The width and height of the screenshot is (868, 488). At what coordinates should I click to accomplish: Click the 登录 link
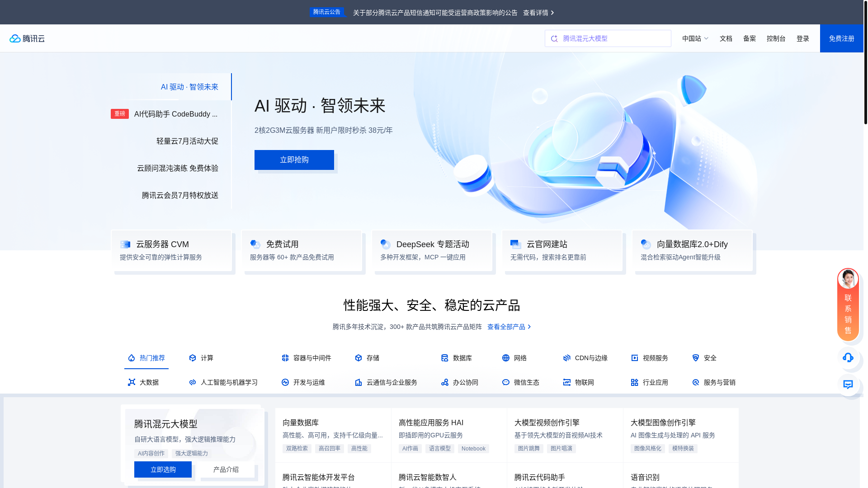(x=803, y=38)
